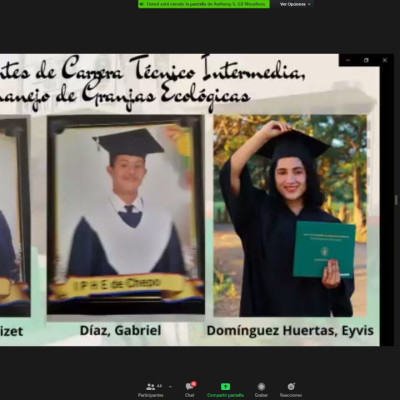
Task: Select the Díaz, Gabriel framed graduation photo
Action: (x=126, y=215)
